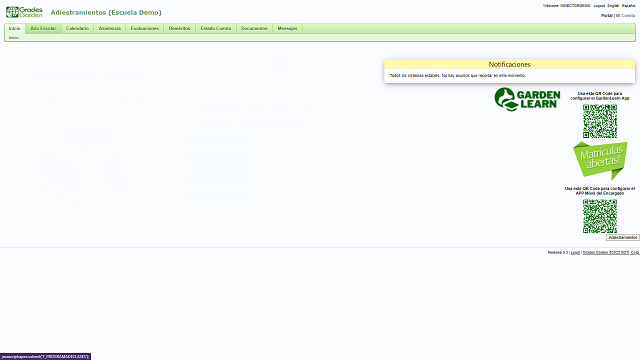The width and height of the screenshot is (640, 360).
Task: Open the Mi Cuenta link
Action: click(x=625, y=16)
